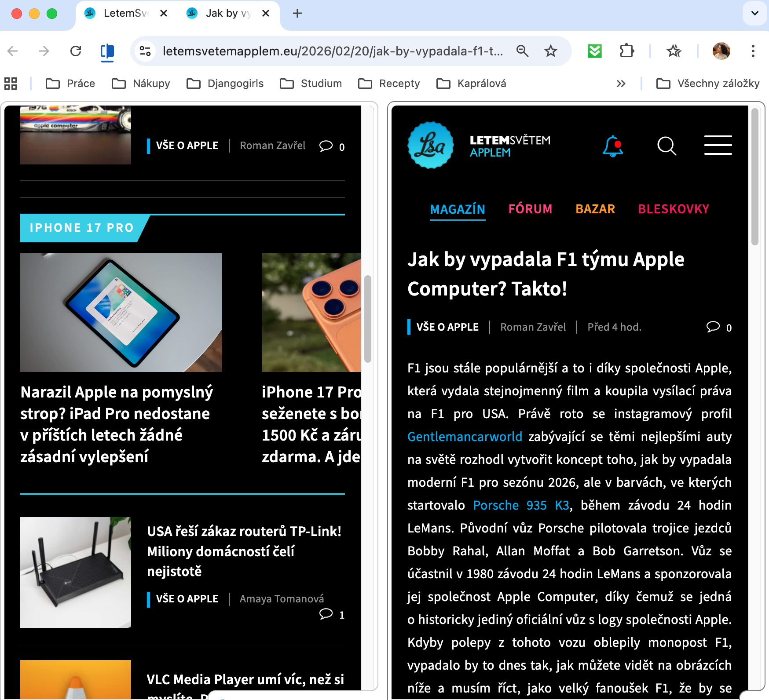Select the MAGAZÍN navigation item
The width and height of the screenshot is (769, 700).
pyautogui.click(x=458, y=209)
